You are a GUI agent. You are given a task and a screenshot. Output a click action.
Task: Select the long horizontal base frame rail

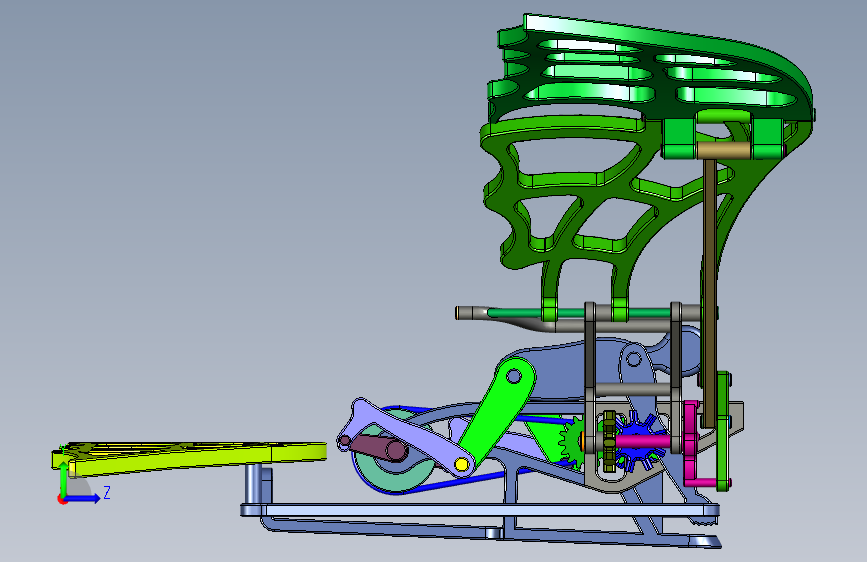[x=480, y=510]
